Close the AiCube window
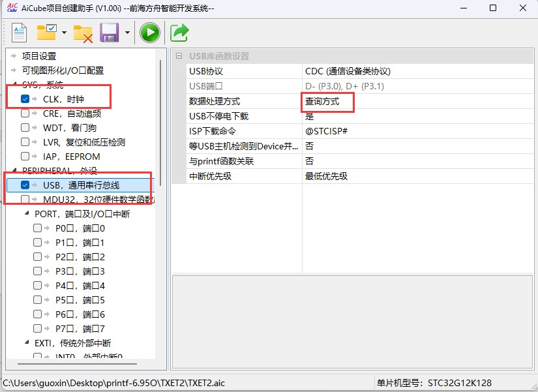 point(523,8)
